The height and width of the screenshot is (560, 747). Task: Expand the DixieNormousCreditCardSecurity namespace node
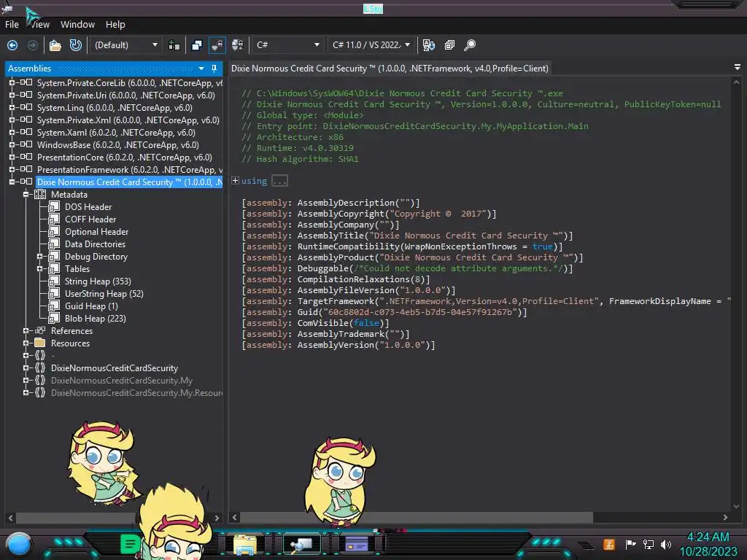26,367
